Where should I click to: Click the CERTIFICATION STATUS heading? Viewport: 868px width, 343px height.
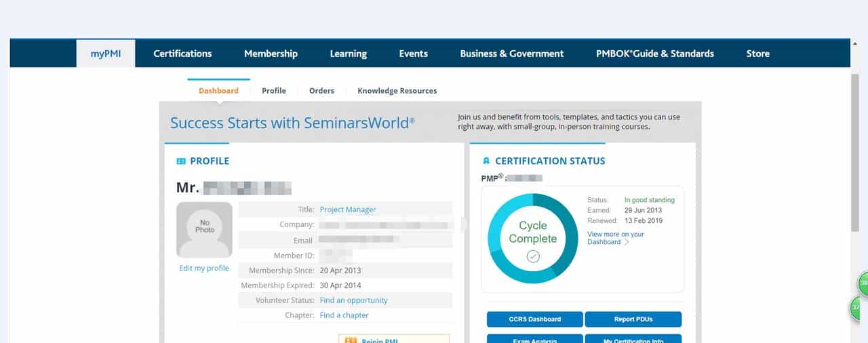click(x=550, y=161)
